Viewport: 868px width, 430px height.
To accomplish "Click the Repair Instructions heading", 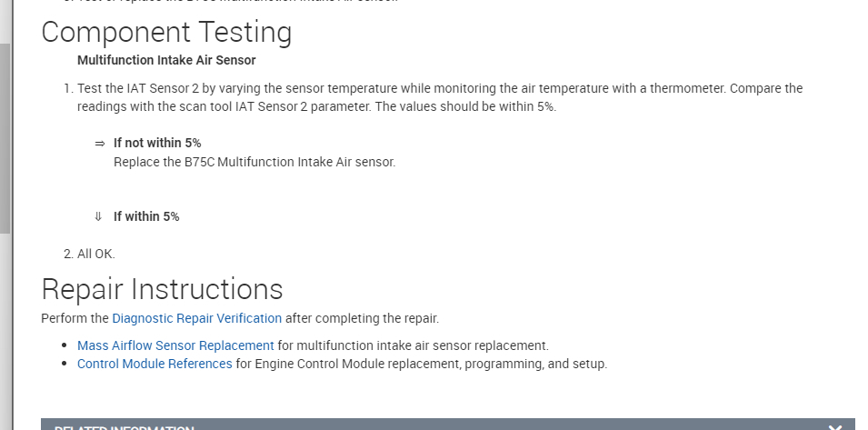I will 162,289.
